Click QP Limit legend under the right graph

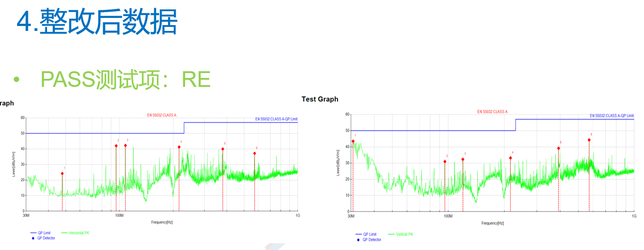click(369, 234)
